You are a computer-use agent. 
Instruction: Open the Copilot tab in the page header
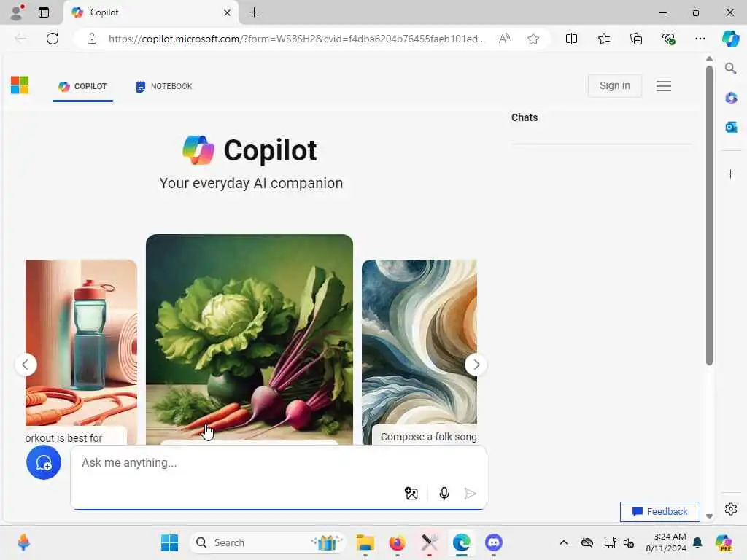point(82,86)
